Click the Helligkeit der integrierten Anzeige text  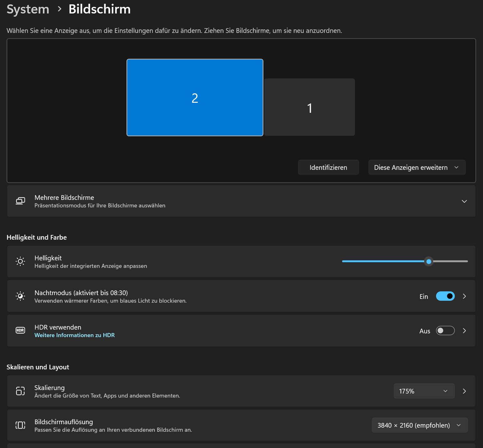(x=91, y=266)
